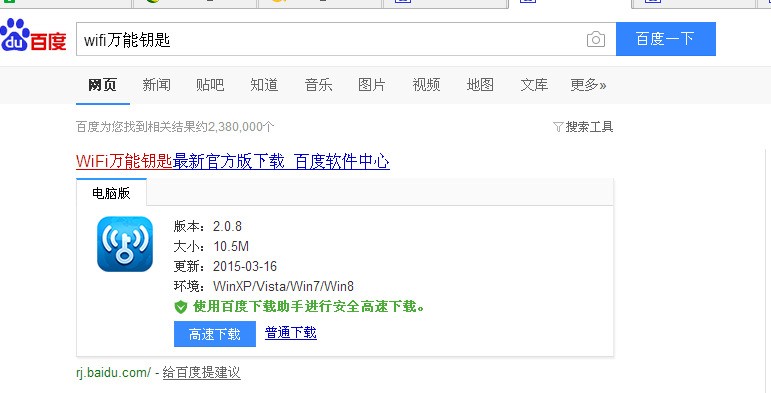Click the 给百度提建议 link
Viewport: 771px width, 393px height.
coord(201,372)
